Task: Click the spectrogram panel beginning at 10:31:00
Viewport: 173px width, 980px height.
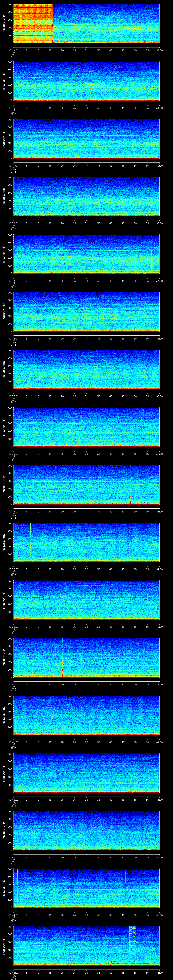Action: point(86,139)
